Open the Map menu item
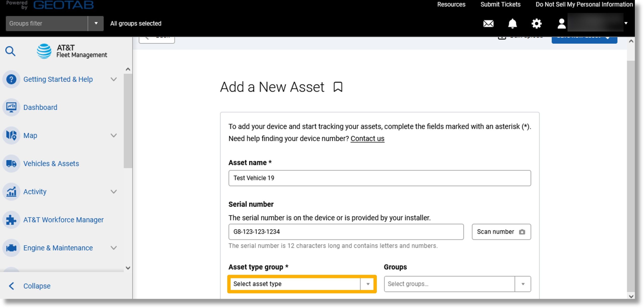 pos(30,136)
